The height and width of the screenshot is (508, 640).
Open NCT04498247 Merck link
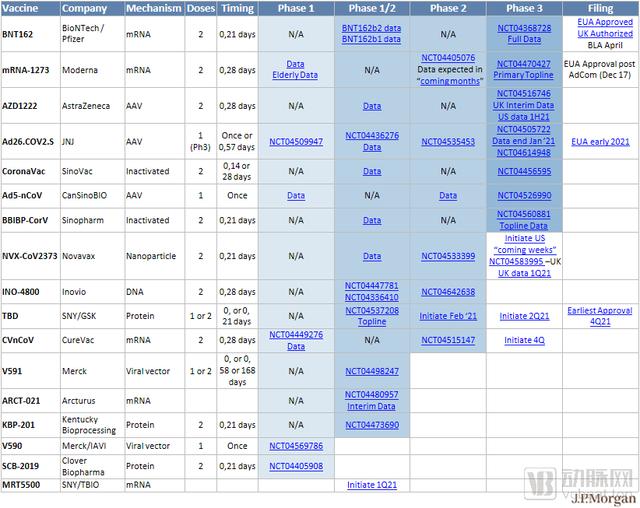[x=372, y=371]
